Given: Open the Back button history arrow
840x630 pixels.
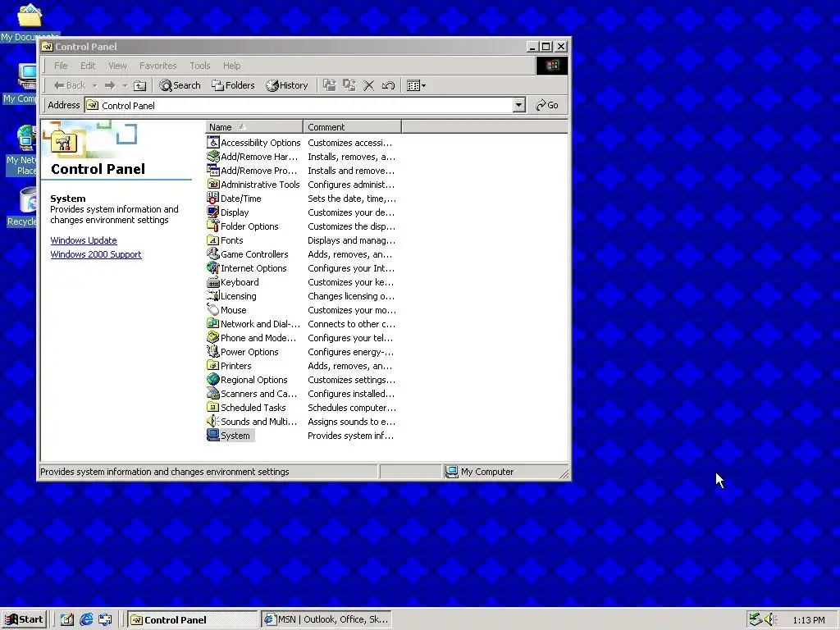Looking at the screenshot, I should (94, 85).
